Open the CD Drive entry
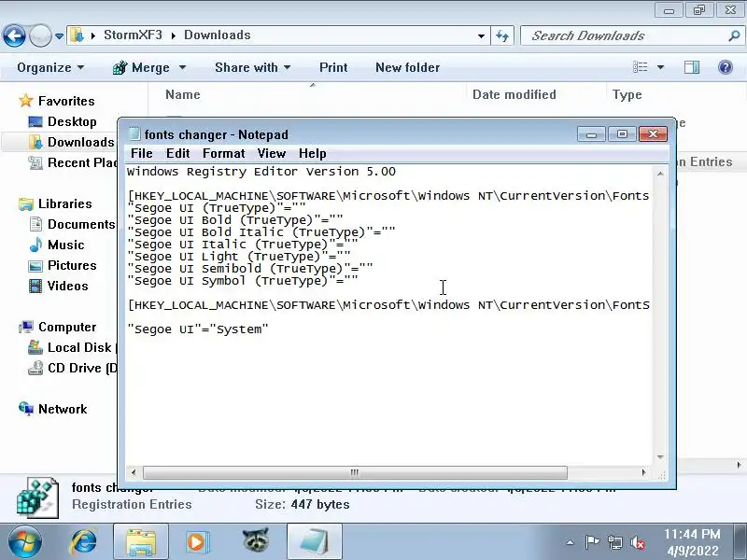This screenshot has width=747, height=560. pos(81,368)
